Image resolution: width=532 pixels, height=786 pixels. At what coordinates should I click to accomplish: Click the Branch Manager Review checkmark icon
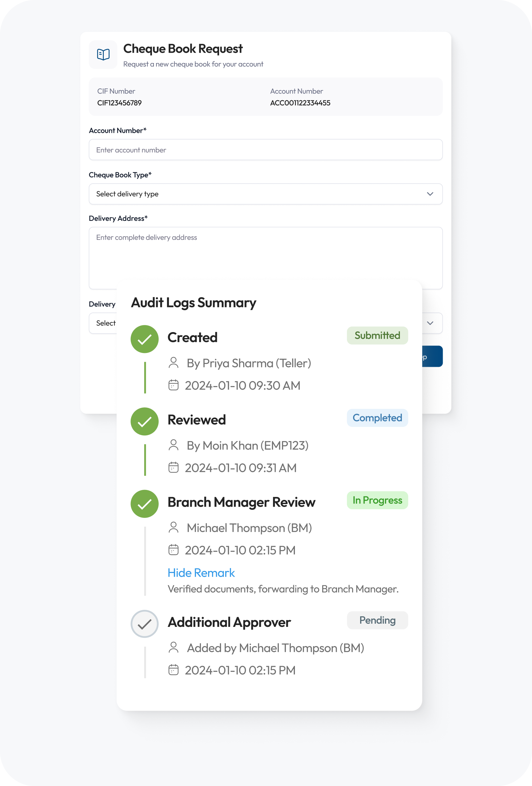pyautogui.click(x=144, y=504)
